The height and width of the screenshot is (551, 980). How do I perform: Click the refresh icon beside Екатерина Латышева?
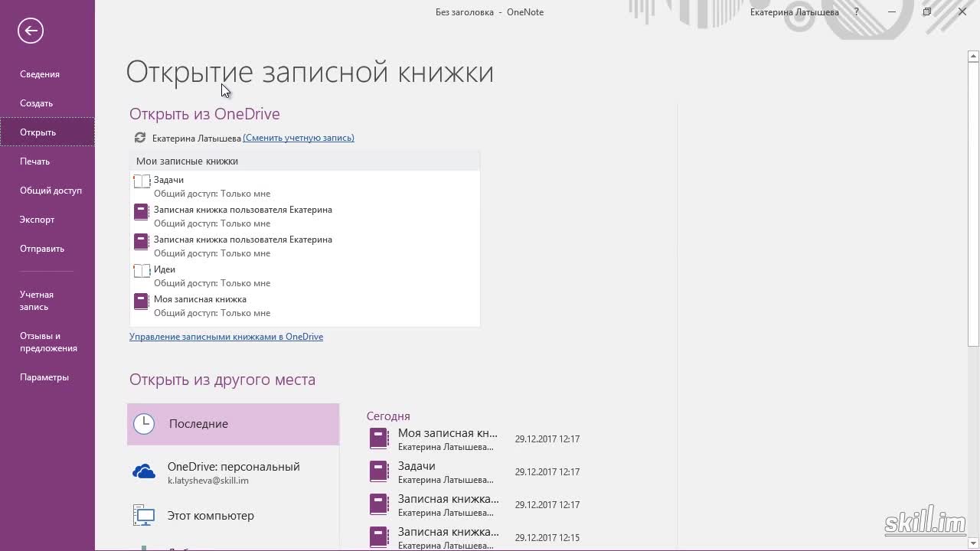139,138
